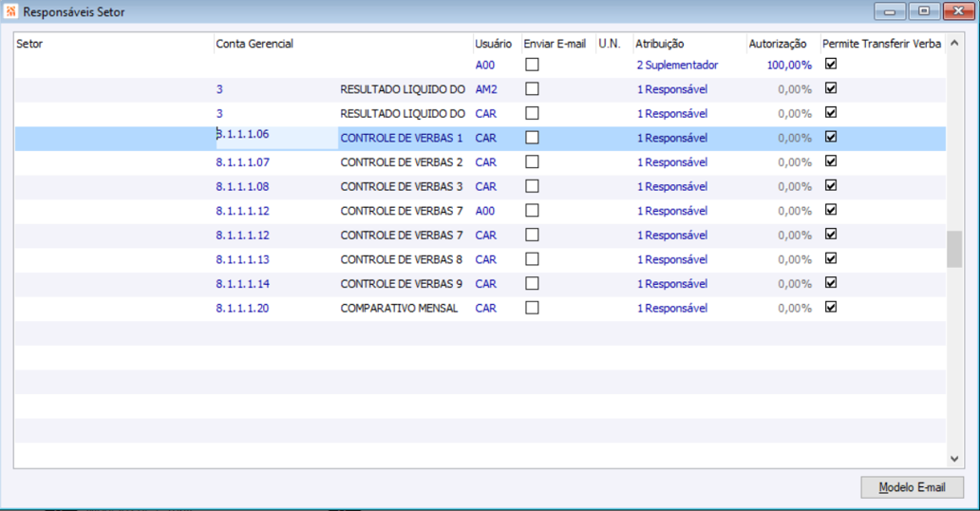
Task: Uncheck Permite Transferir Verba for RESULTADO LIQUIDO AM2
Action: tap(831, 88)
